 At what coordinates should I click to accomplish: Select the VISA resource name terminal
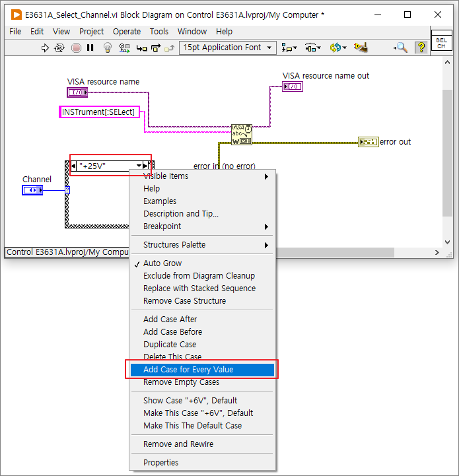(x=77, y=92)
